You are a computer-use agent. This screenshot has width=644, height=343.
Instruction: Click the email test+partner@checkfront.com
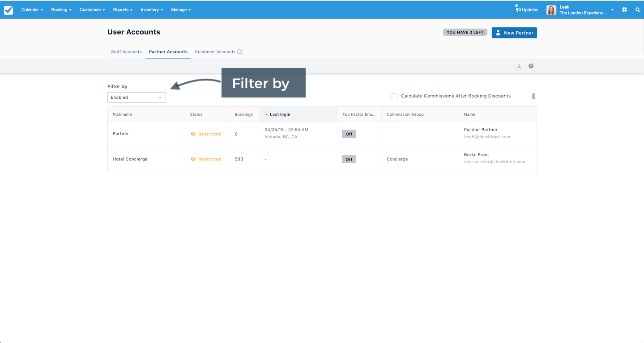[495, 162]
